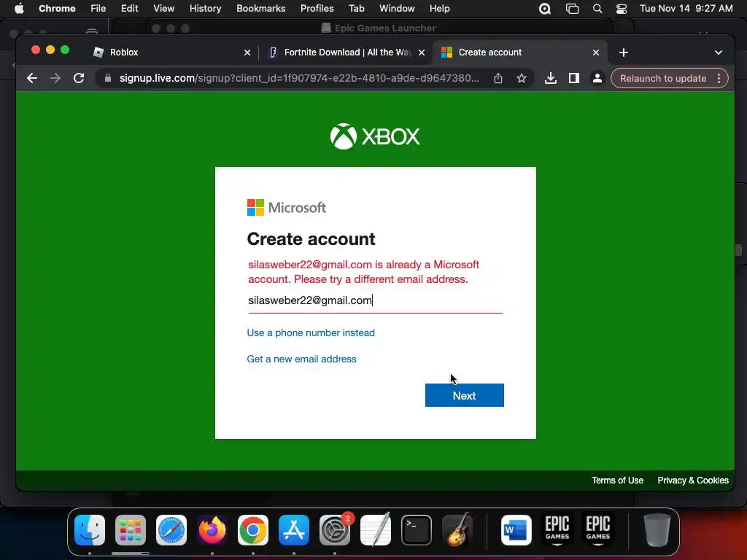Open Terminal from the Dock
747x560 pixels.
pos(417,530)
